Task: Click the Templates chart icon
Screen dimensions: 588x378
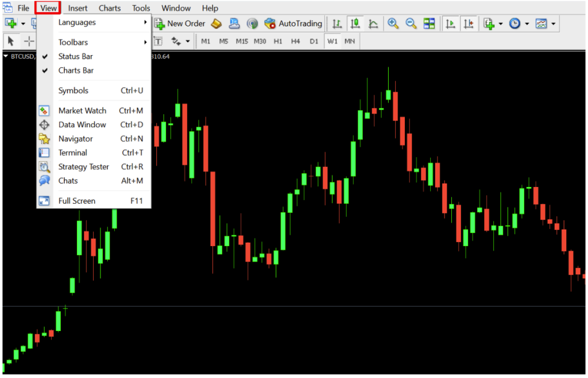Action: click(x=541, y=24)
